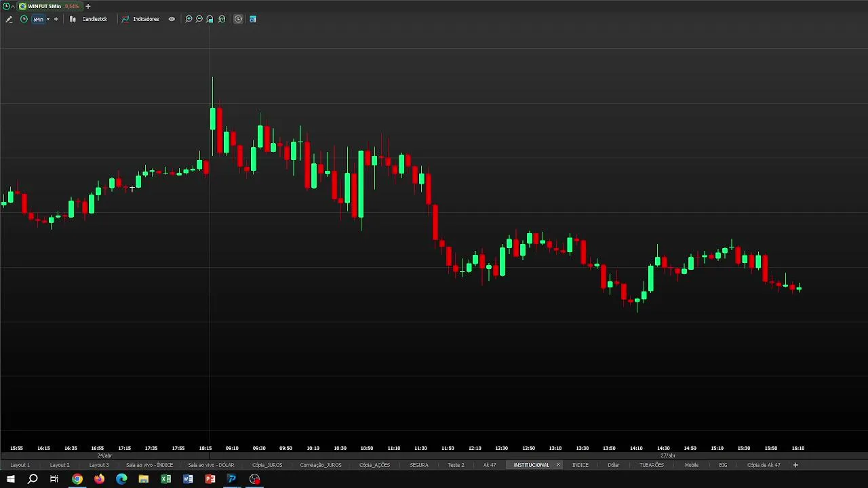Switch to the Teste 2 tab
The height and width of the screenshot is (488, 868).
456,465
